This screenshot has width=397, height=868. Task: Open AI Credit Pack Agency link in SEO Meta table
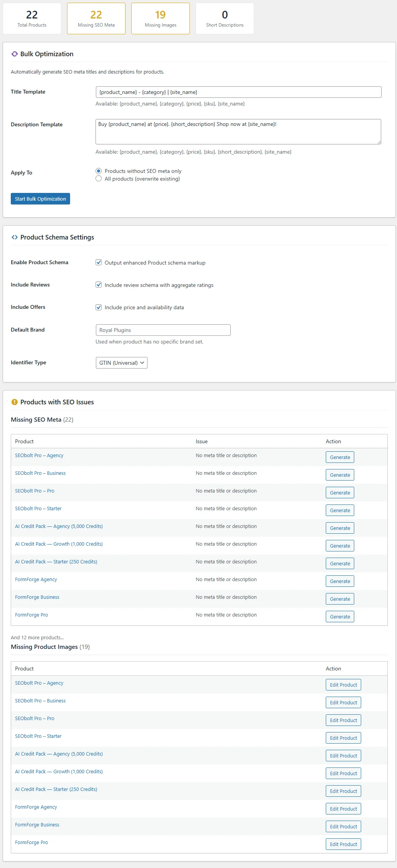click(59, 526)
